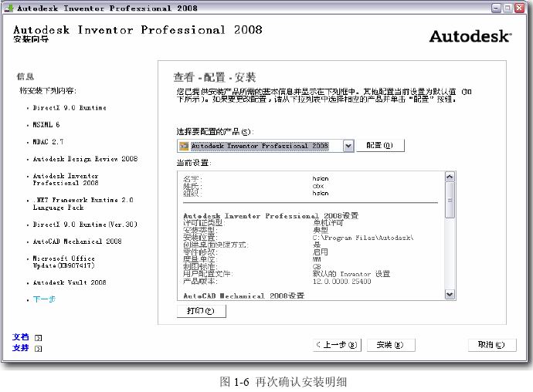This screenshot has width=533, height=392.
Task: Open the 文档 documentation link
Action: [20, 337]
